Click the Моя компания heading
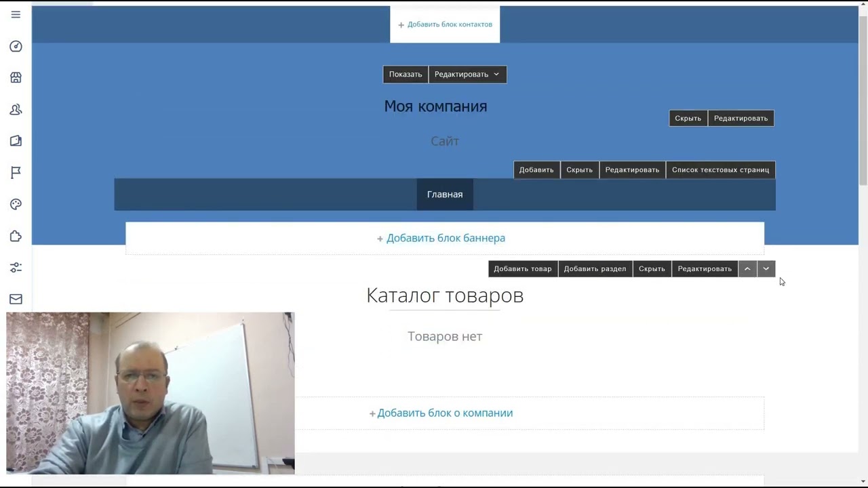Screen dimensions: 868x488 (x=436, y=106)
